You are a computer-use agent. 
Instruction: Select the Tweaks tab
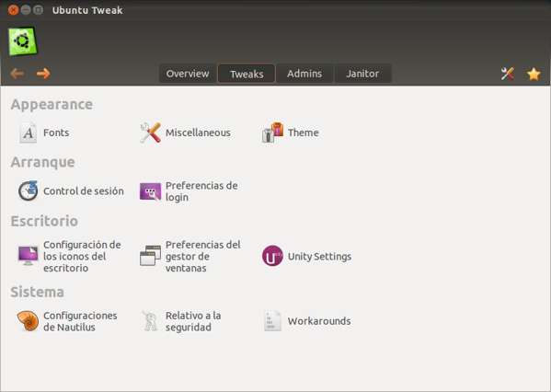click(x=247, y=74)
